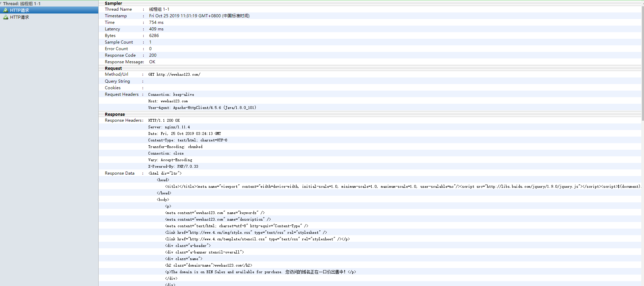The height and width of the screenshot is (286, 644).
Task: Click the Server: nginx/1.11.4 line
Action: tap(169, 127)
